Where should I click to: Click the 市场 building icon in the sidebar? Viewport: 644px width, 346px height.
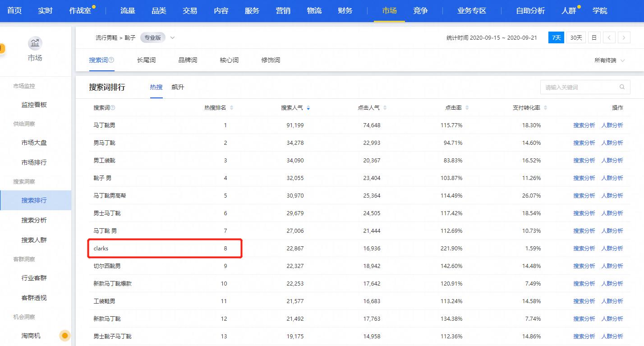[36, 44]
